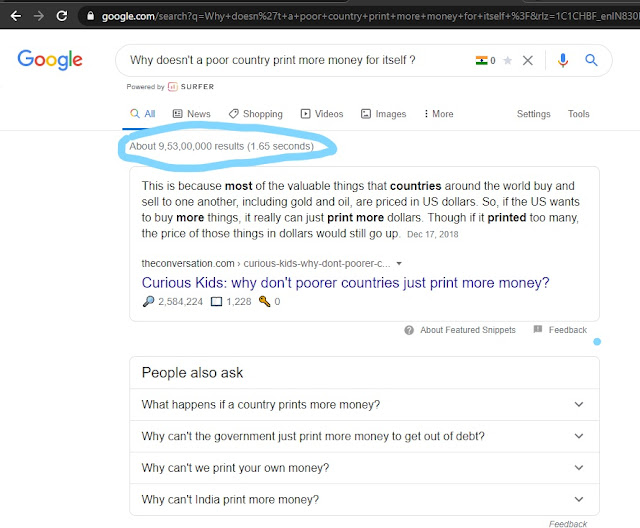The height and width of the screenshot is (528, 640).
Task: Click theconversation.com breadcrumb URL
Action: (266, 264)
